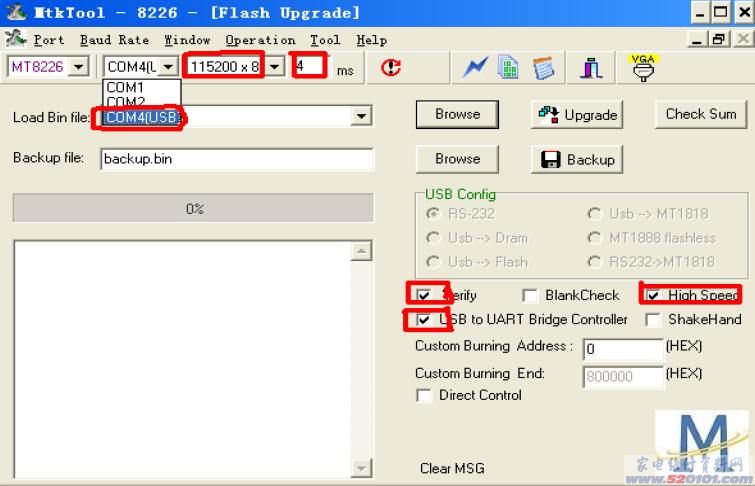Click the VGA connector icon
The image size is (755, 486).
643,67
